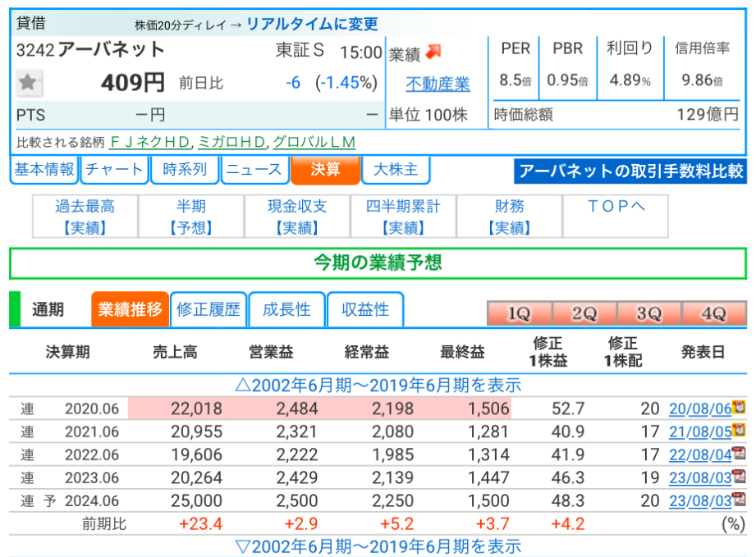Open the 収益性 sub-tab

365,309
